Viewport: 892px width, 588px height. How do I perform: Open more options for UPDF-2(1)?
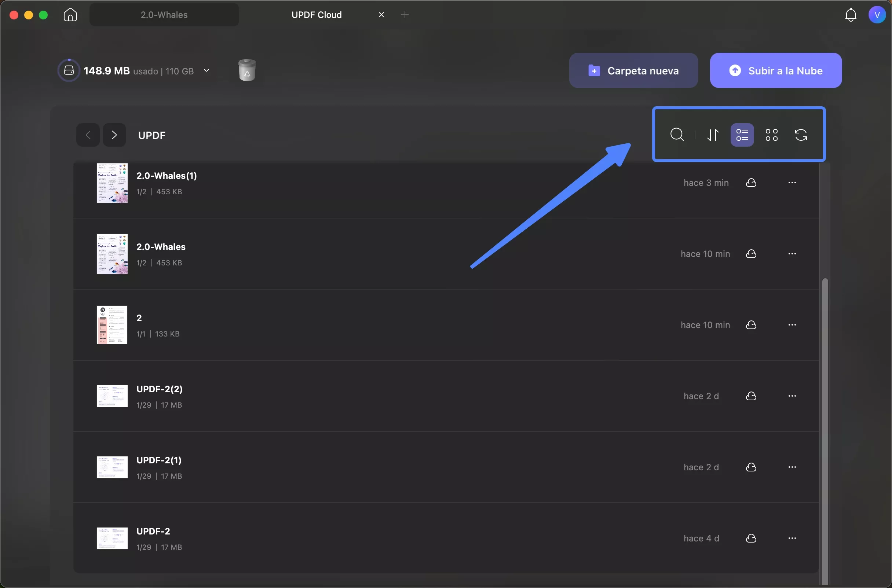pyautogui.click(x=792, y=467)
